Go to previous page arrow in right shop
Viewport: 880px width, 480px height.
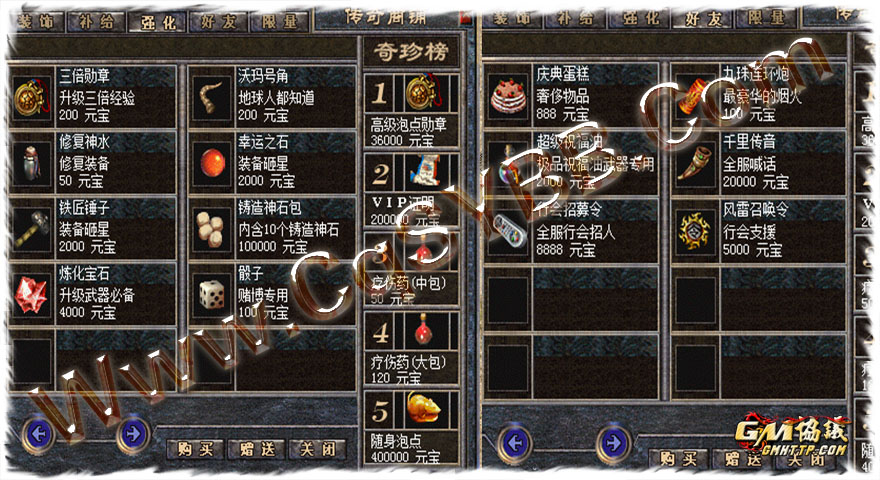click(x=515, y=444)
